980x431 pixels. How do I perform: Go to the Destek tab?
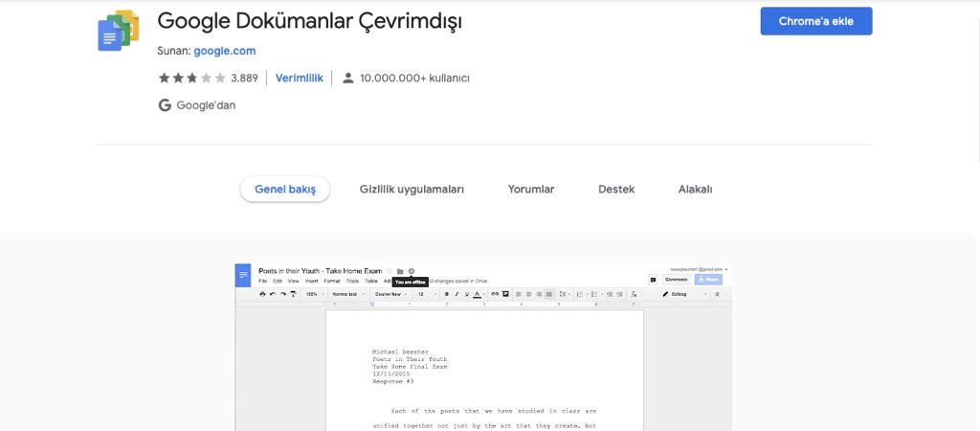tap(616, 189)
